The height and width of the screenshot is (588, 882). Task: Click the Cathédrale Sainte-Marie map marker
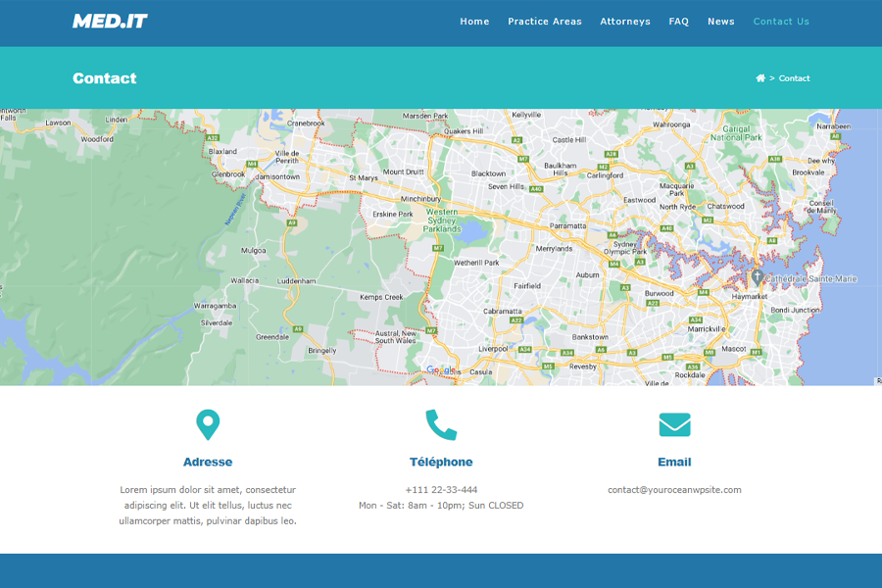(758, 276)
